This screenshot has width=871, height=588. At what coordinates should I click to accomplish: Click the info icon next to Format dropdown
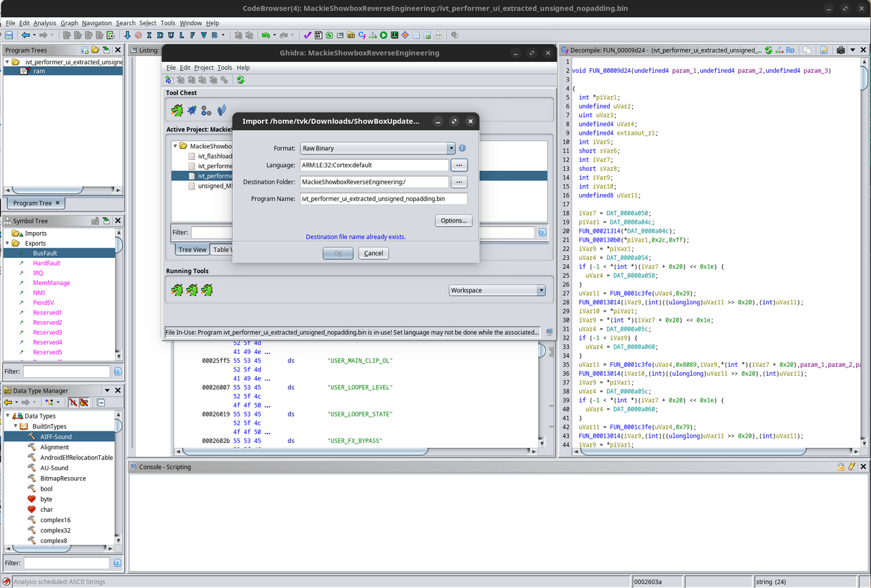pyautogui.click(x=462, y=148)
